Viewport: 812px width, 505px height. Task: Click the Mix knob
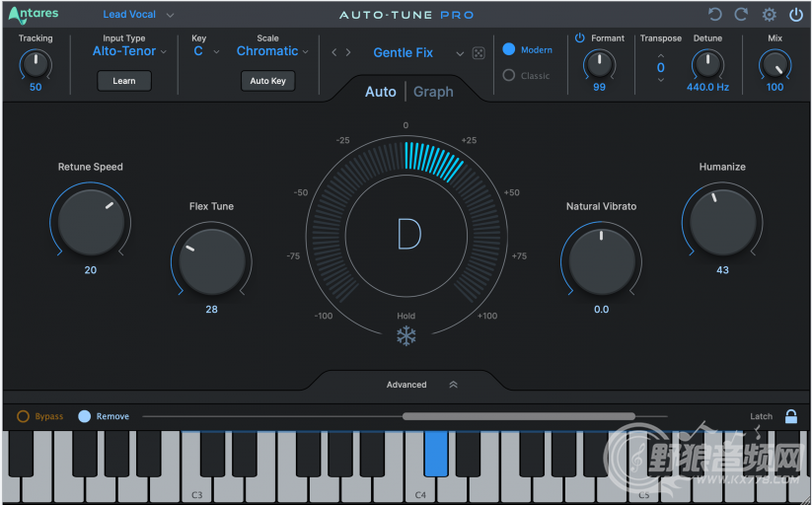point(775,64)
